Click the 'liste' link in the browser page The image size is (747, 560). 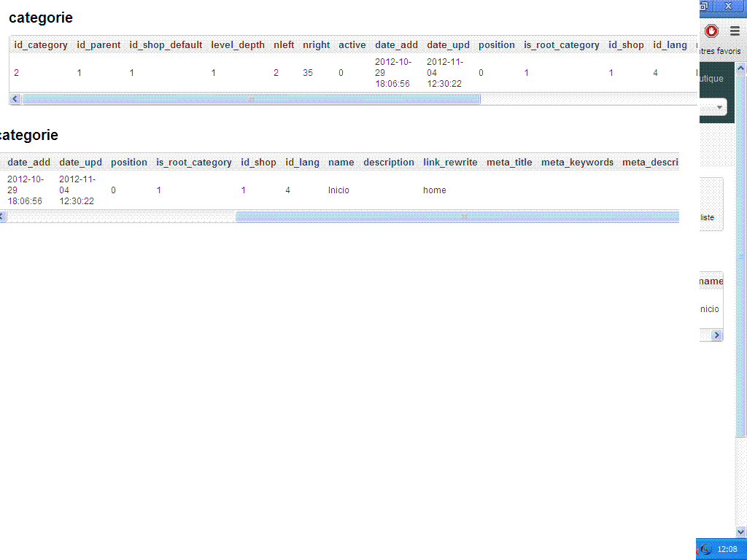tap(707, 217)
